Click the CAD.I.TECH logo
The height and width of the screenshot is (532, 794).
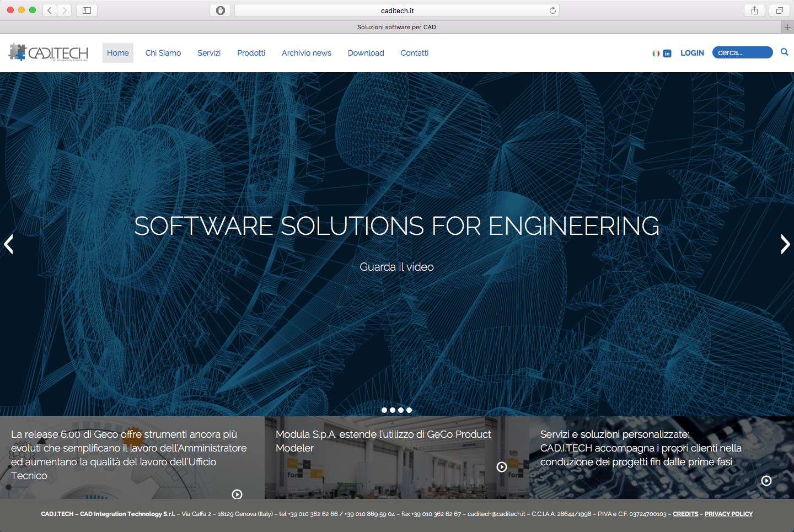[x=49, y=52]
